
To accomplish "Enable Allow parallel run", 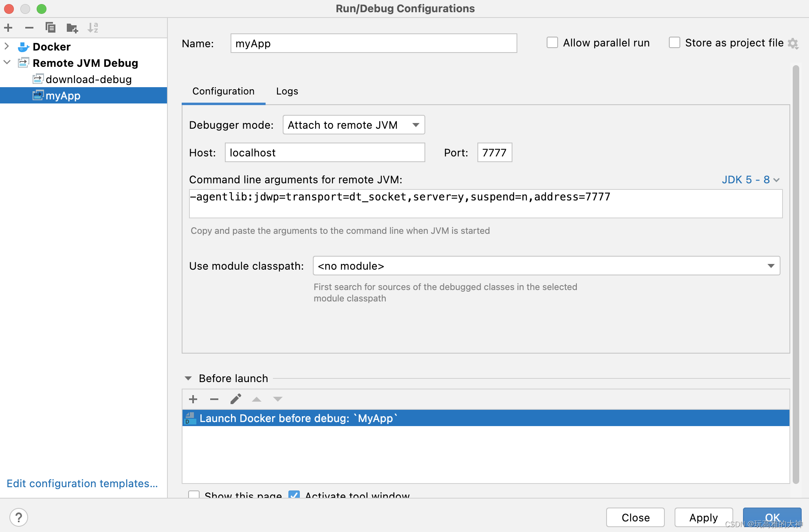I will tap(552, 42).
